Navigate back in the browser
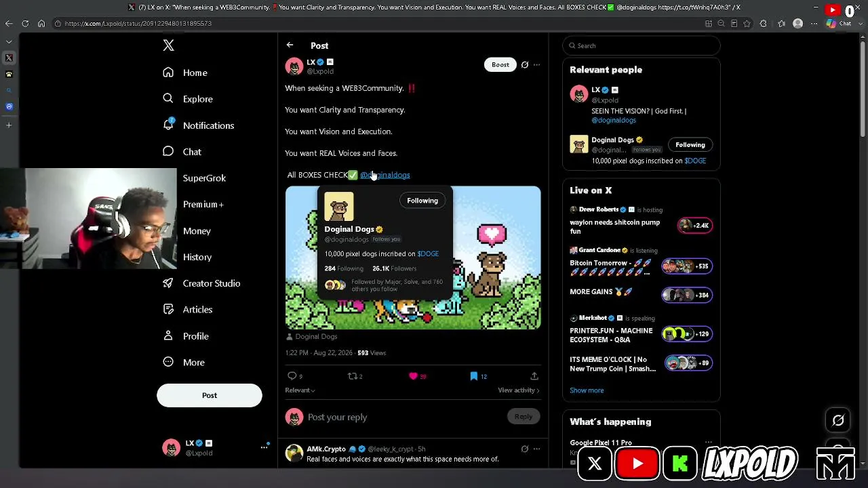The width and height of the screenshot is (868, 488). coord(9,24)
